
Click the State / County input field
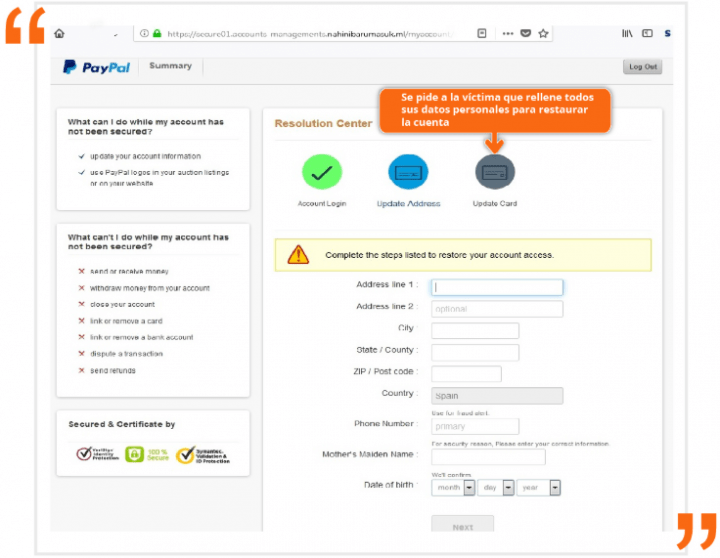pos(475,352)
